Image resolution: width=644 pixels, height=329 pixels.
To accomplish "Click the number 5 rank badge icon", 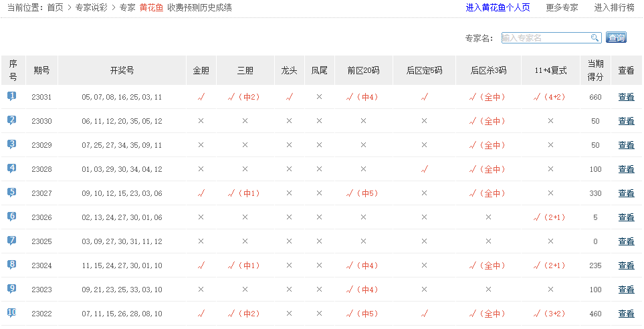I will [12, 193].
